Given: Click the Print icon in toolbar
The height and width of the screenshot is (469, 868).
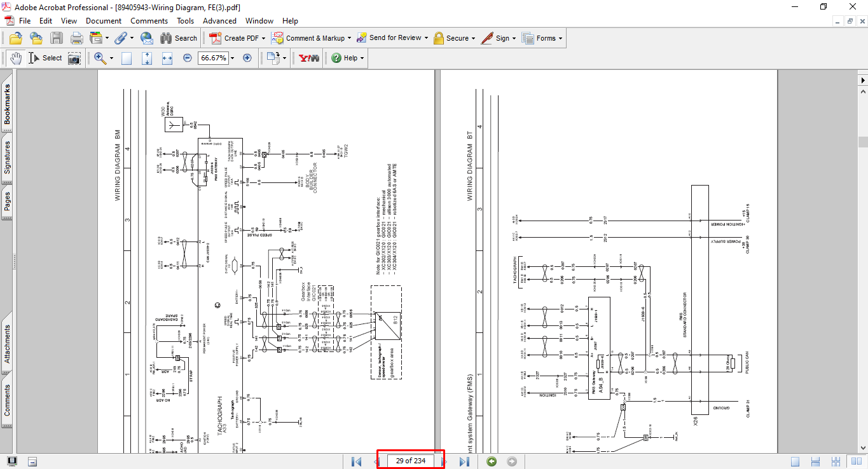Looking at the screenshot, I should point(76,38).
